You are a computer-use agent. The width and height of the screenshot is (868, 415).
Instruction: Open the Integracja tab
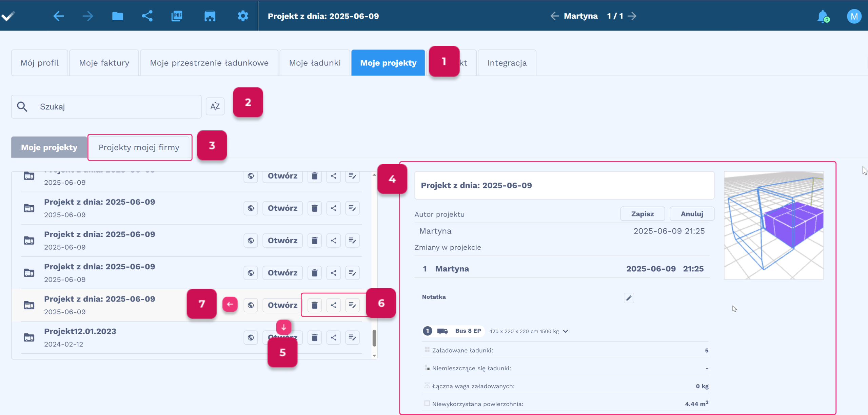pyautogui.click(x=507, y=63)
